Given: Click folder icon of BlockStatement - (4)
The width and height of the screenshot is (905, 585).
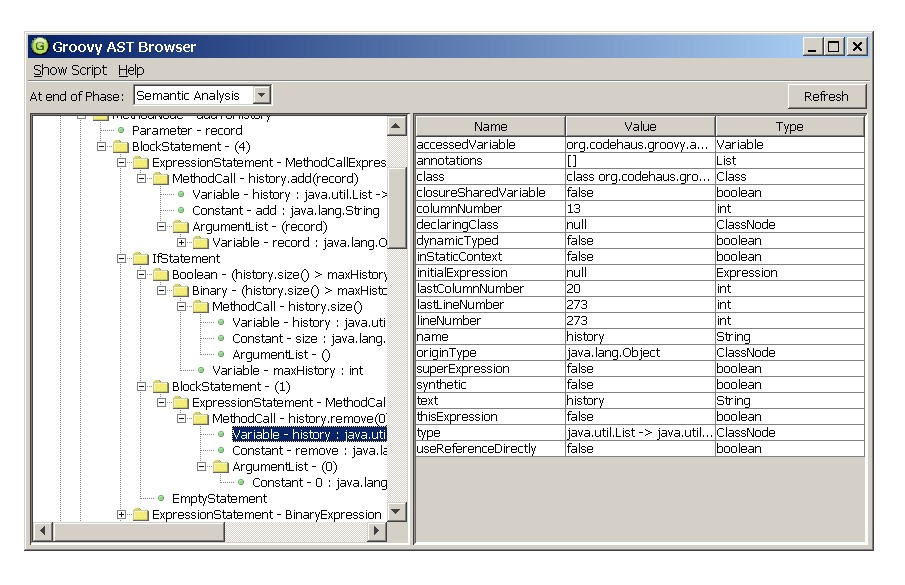Looking at the screenshot, I should tap(120, 146).
